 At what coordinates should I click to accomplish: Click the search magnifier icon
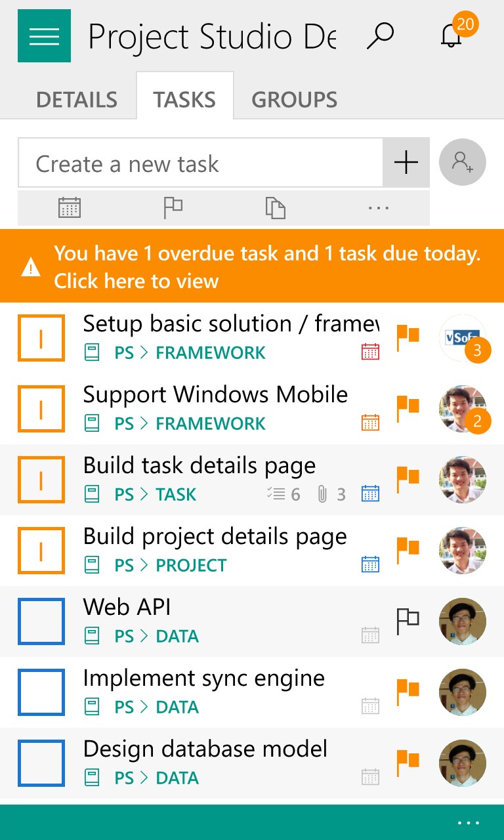coord(380,35)
